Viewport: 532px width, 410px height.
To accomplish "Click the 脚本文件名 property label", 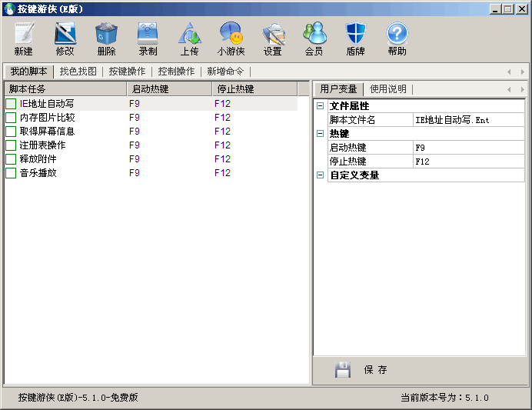I will pyautogui.click(x=353, y=120).
